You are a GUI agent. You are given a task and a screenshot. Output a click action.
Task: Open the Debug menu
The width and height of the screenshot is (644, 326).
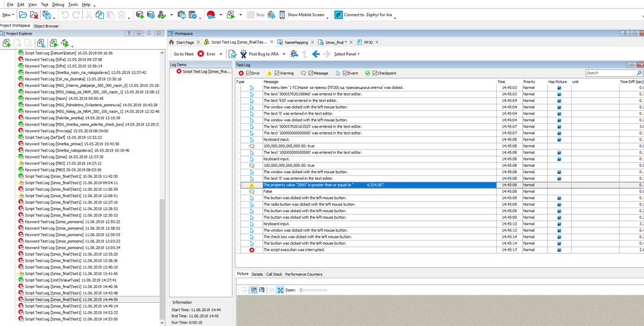click(57, 5)
